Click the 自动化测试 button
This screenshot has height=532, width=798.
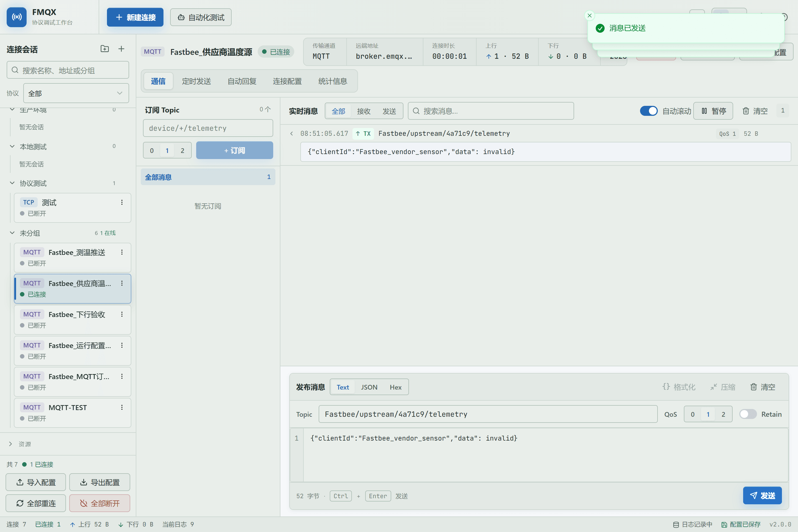[x=201, y=17]
